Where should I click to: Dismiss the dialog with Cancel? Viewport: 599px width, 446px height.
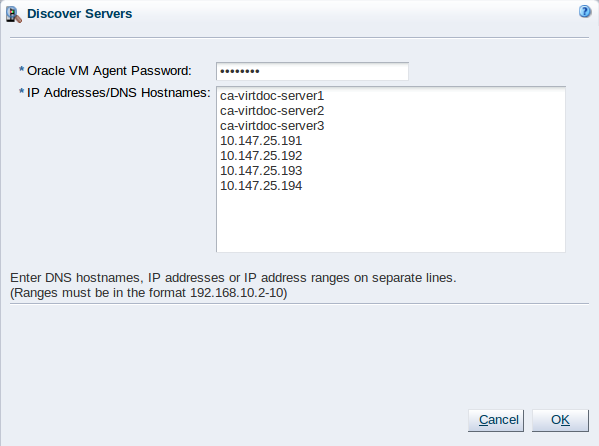495,420
